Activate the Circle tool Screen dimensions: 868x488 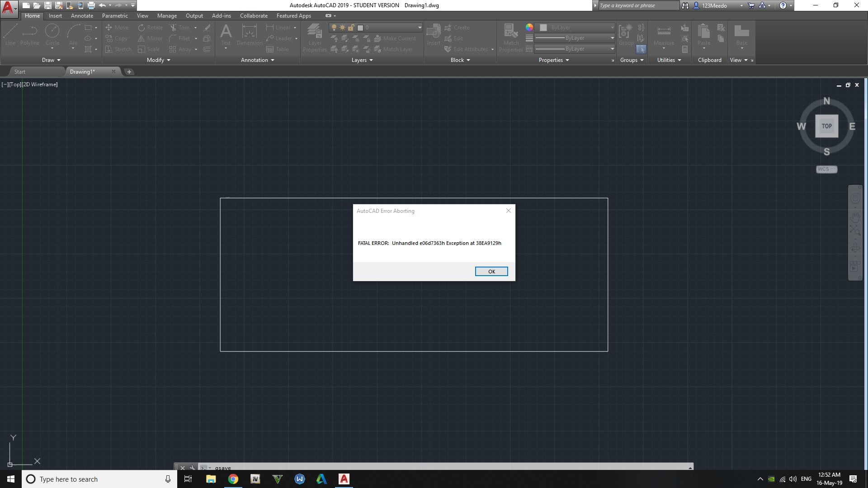pyautogui.click(x=52, y=32)
